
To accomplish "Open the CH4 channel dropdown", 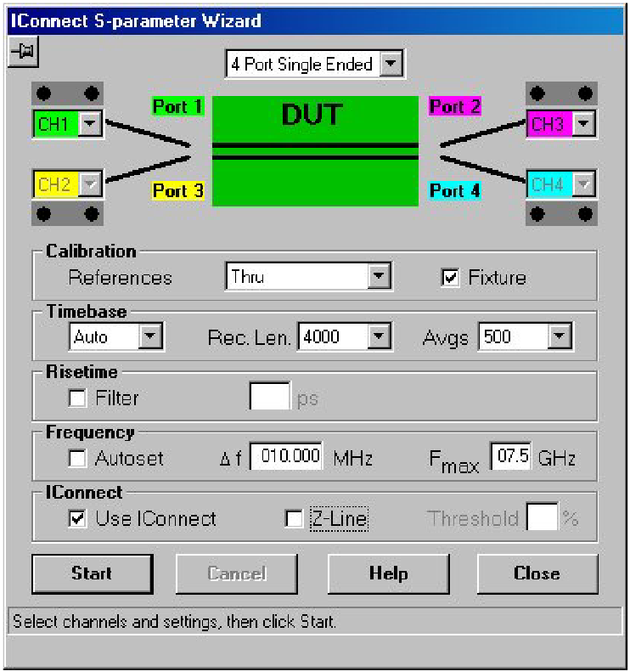I will [x=583, y=184].
